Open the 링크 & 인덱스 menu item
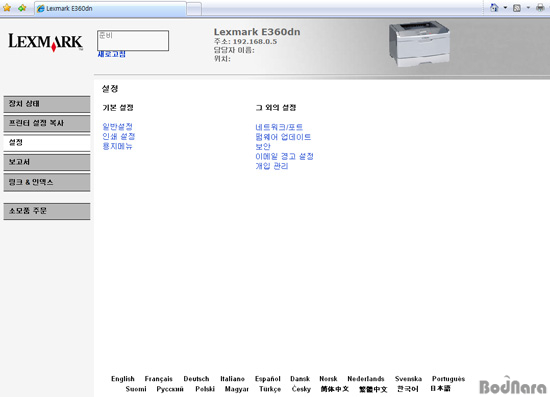Image resolution: width=550 pixels, height=397 pixels. tap(47, 182)
